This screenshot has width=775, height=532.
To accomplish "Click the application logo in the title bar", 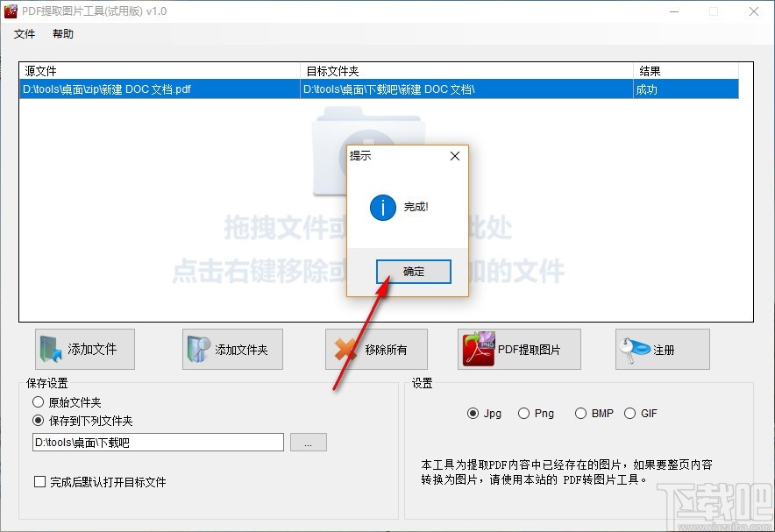I will coord(12,11).
